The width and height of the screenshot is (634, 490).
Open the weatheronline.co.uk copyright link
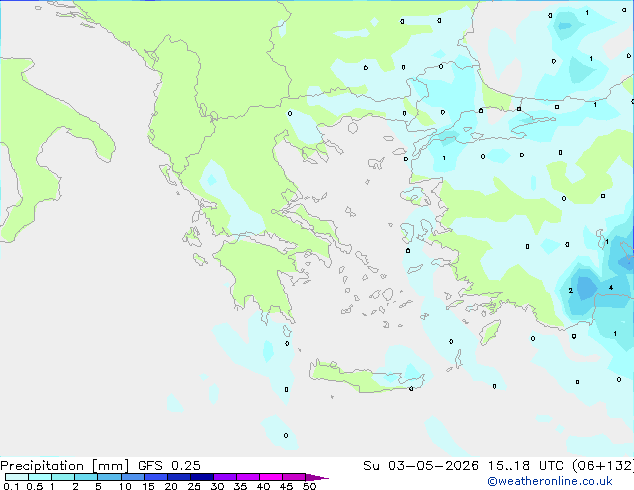click(549, 481)
